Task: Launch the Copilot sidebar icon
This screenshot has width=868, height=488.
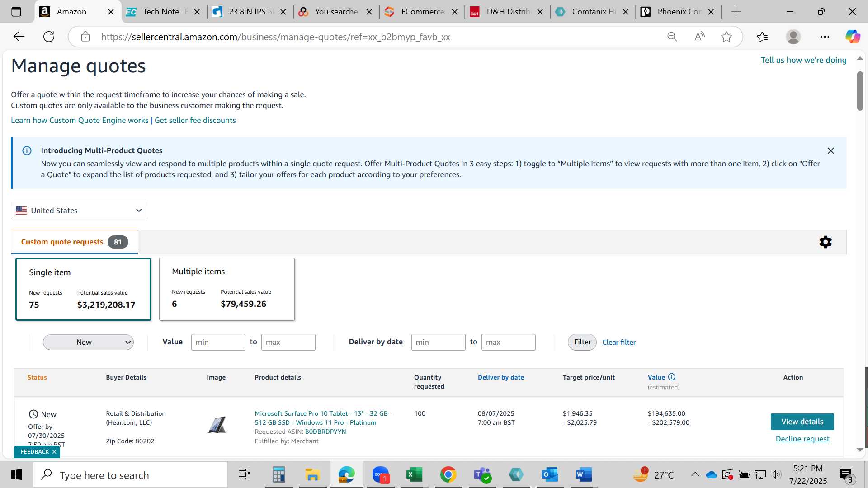Action: coord(853,37)
